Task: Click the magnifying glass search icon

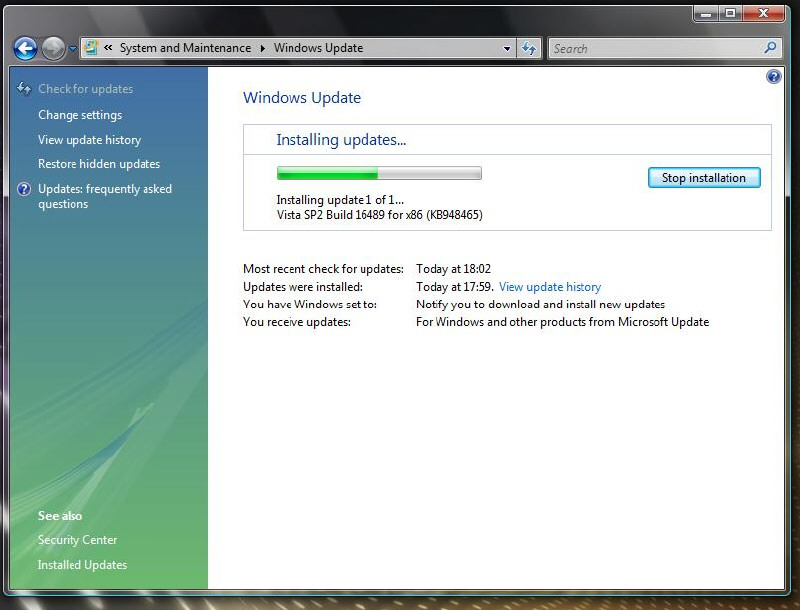Action: point(770,48)
